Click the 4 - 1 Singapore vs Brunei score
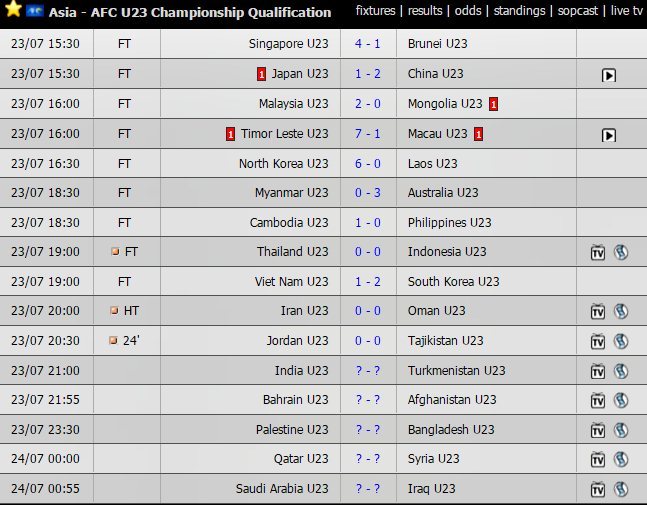This screenshot has width=647, height=505. point(368,44)
